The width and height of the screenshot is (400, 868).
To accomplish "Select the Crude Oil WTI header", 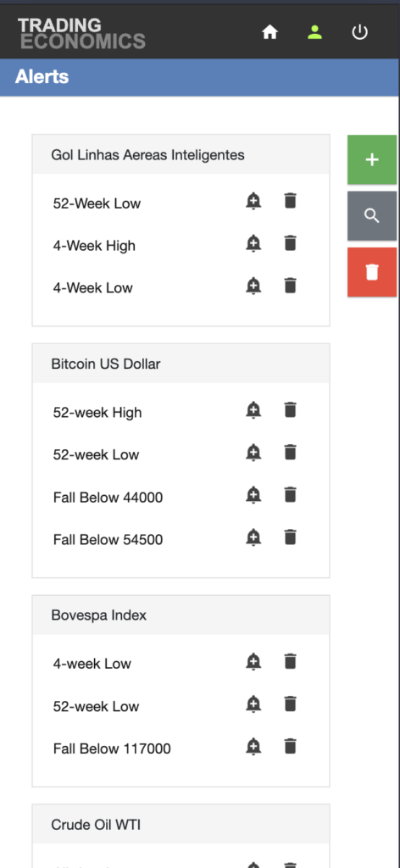I will pos(181,825).
